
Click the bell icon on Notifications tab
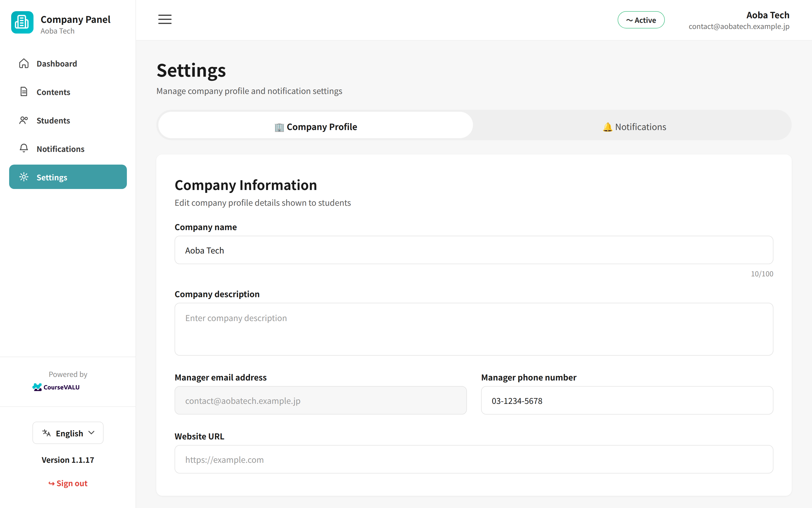(608, 127)
